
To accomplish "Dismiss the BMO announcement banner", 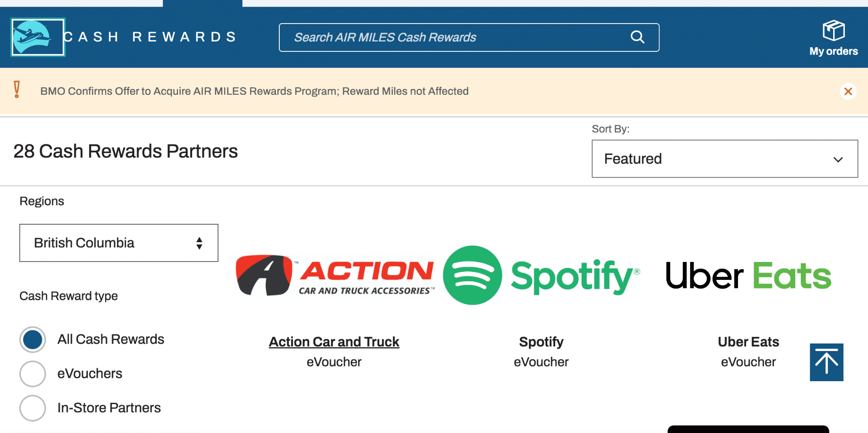I will pyautogui.click(x=848, y=91).
